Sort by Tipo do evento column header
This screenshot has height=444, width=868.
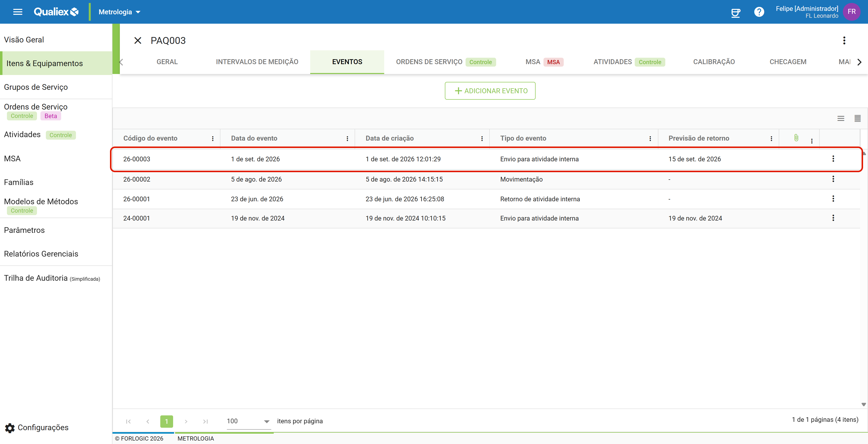tap(523, 138)
